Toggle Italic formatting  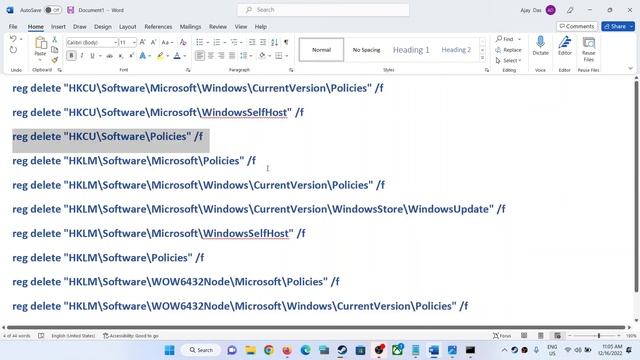pyautogui.click(x=82, y=56)
